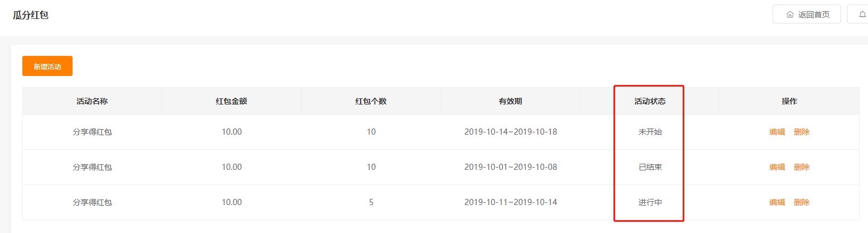The height and width of the screenshot is (233, 868).
Task: Select the 2019-10-14~2019-10-18 date cell
Action: pos(511,132)
